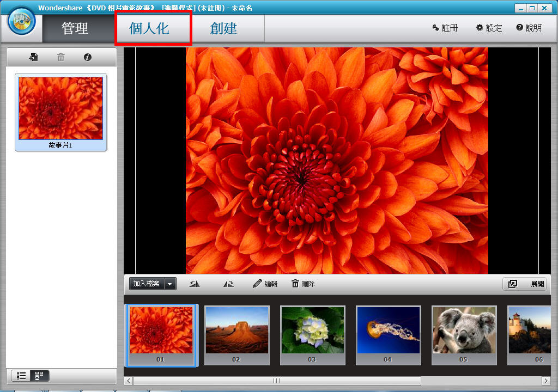Click the add new story icon
Screen dimensions: 558x392
[34, 57]
